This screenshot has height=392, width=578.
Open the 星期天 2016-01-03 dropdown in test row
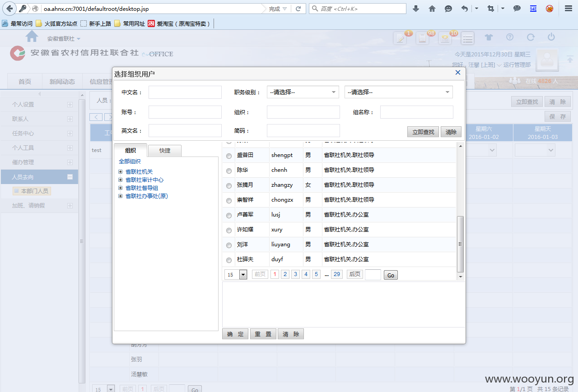coord(535,150)
